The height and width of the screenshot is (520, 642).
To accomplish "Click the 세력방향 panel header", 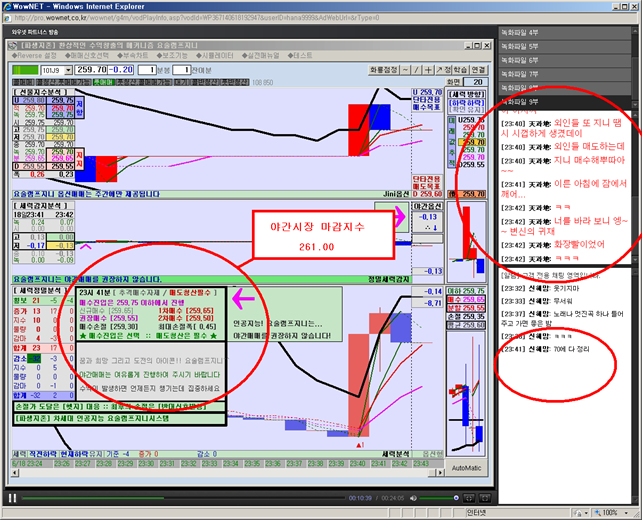I will click(x=467, y=94).
